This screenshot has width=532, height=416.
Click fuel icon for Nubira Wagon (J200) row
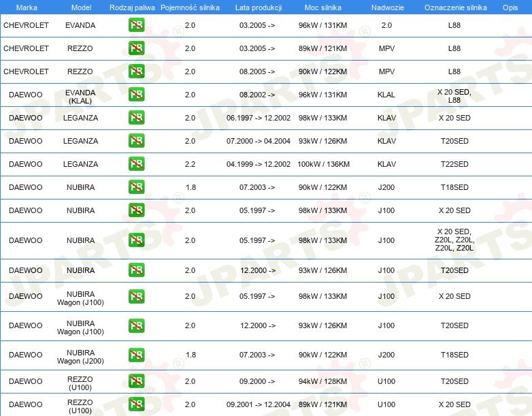(x=136, y=355)
